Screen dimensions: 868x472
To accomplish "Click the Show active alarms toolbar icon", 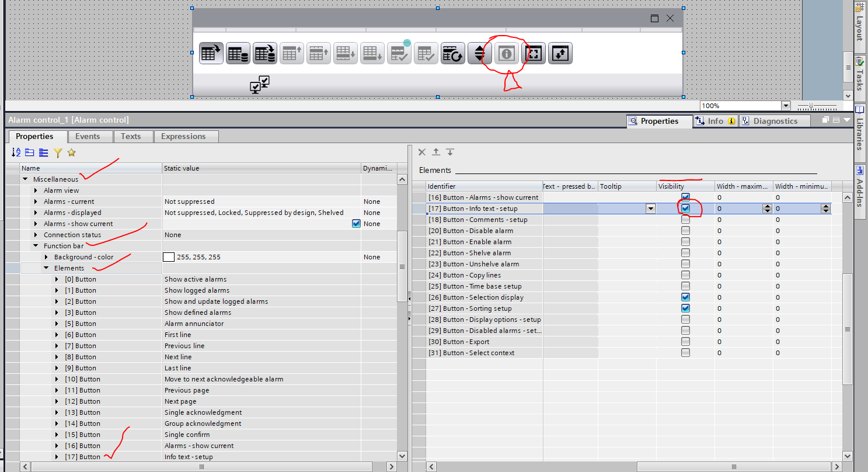I will pos(211,53).
